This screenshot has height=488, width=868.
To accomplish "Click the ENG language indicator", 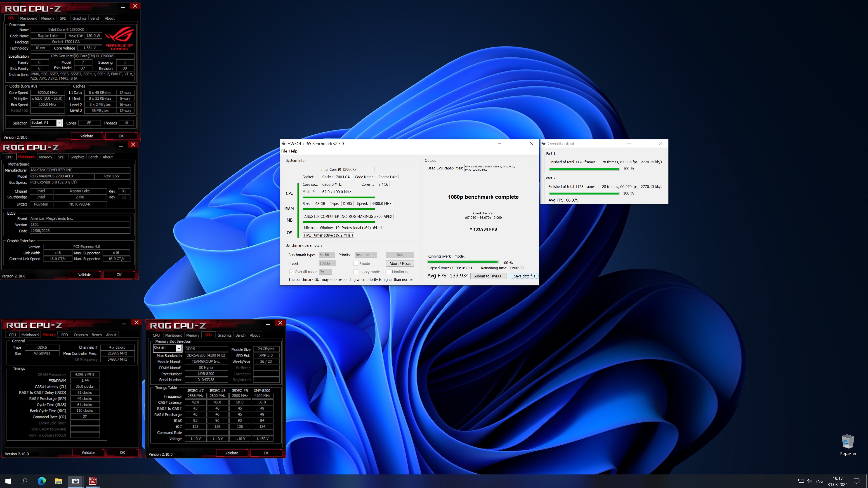I will coord(819,482).
